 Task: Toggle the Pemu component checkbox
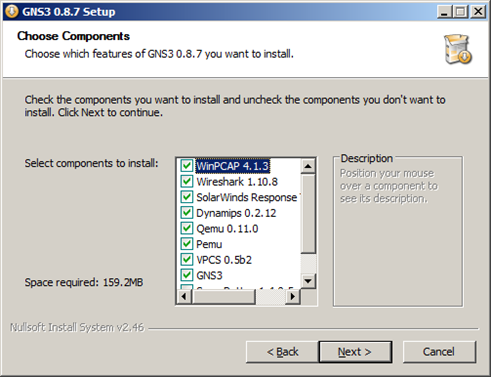[187, 244]
